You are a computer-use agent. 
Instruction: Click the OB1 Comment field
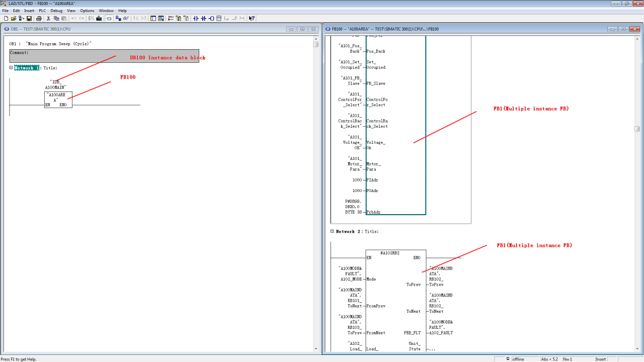(104, 56)
